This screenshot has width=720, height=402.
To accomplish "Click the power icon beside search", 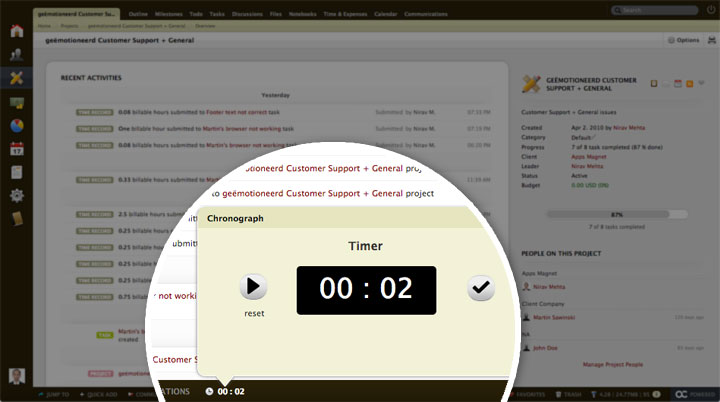I will tap(710, 10).
